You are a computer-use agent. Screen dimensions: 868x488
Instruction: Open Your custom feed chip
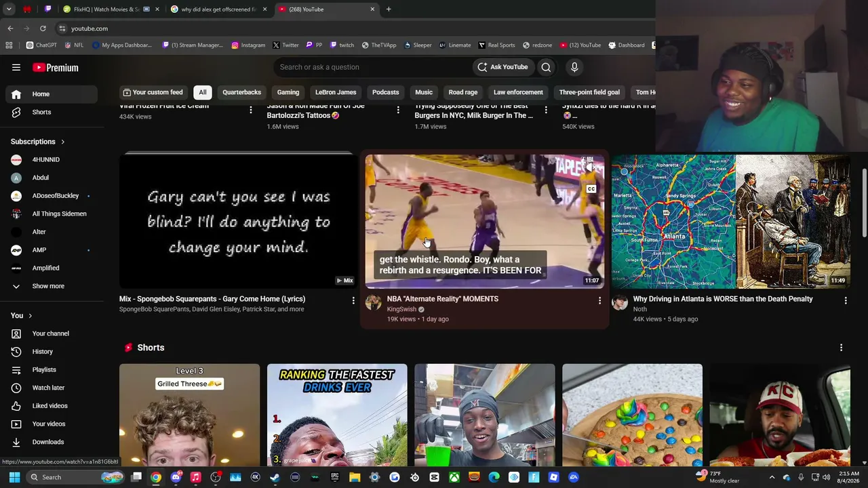point(153,92)
